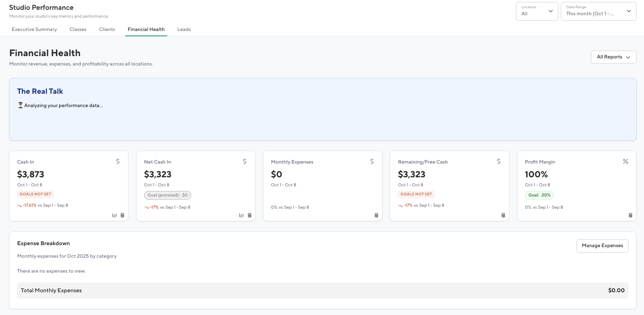Click calculator icon on Remaining/Free Cash card

pos(503,215)
